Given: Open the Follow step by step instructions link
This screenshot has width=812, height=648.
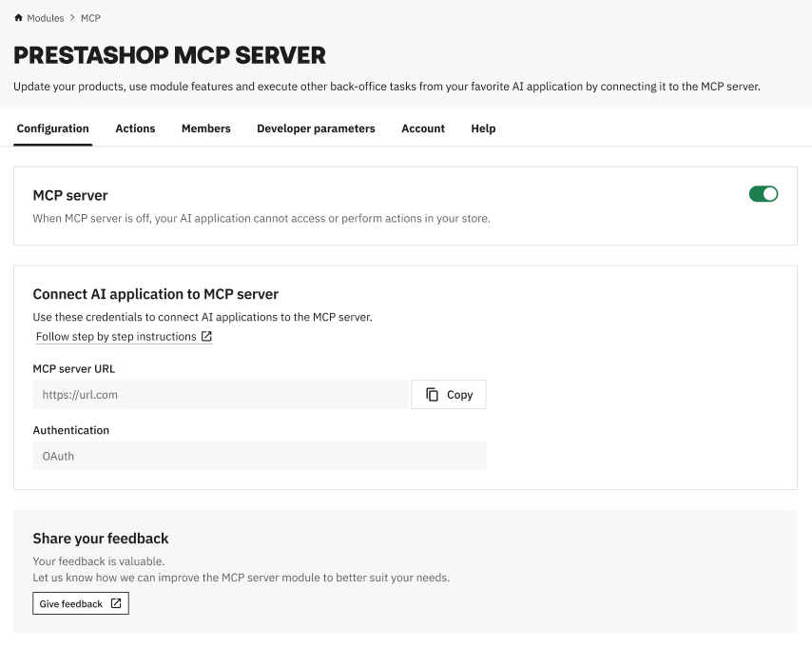Looking at the screenshot, I should 116,337.
